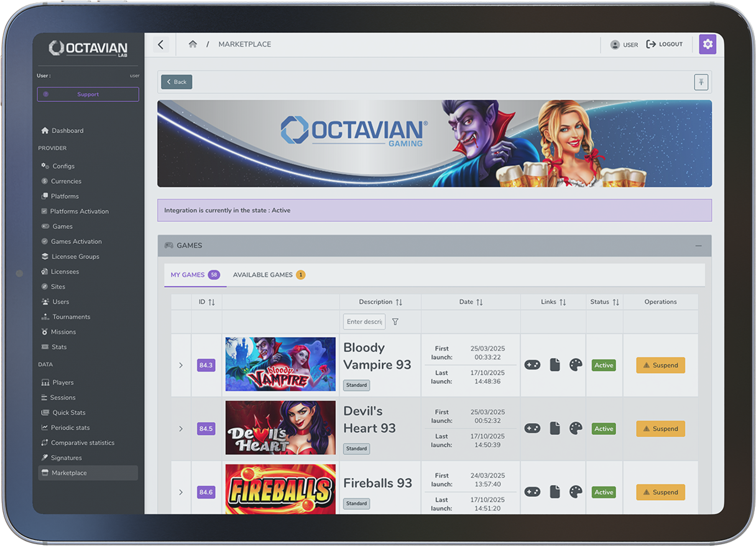Click Logout in top bar
756x546 pixels.
[x=664, y=44]
